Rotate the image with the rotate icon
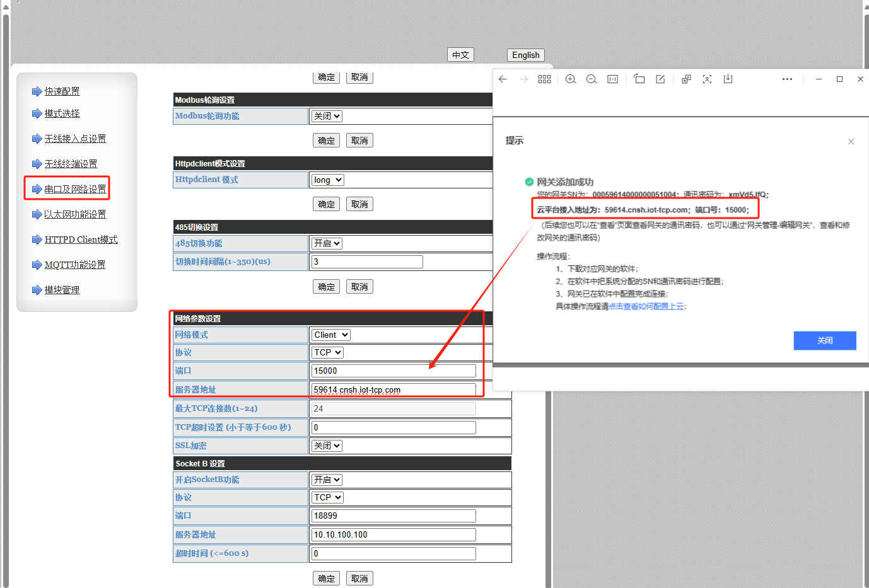869x588 pixels. coord(639,79)
